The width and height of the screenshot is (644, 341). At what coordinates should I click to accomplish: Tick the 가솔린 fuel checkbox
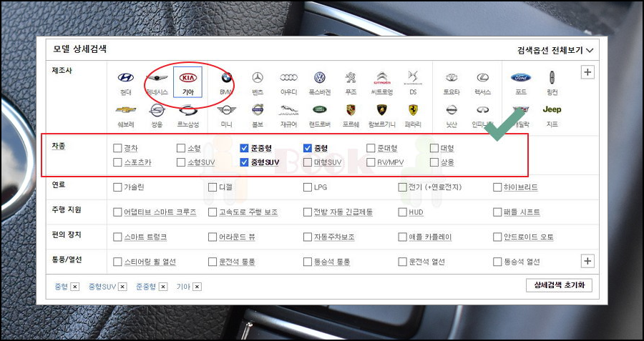pos(117,187)
